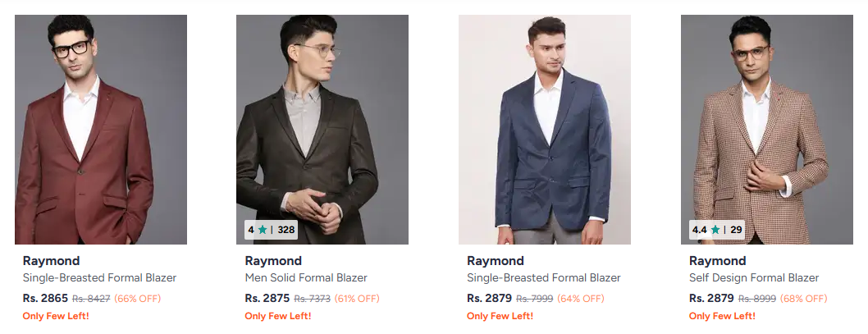Select the 61% OFF discount label
868x334 pixels.
coord(357,299)
